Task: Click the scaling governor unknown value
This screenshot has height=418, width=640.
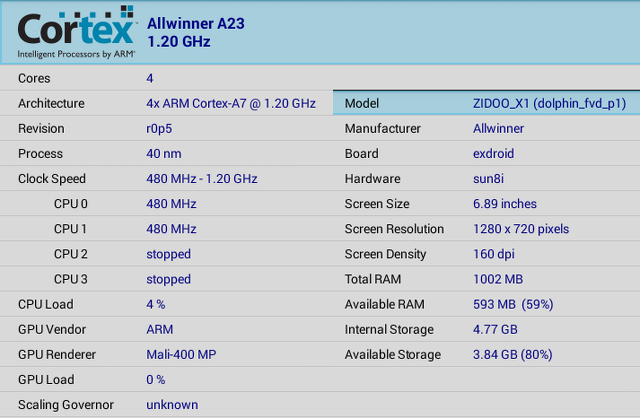Action: pos(172,405)
